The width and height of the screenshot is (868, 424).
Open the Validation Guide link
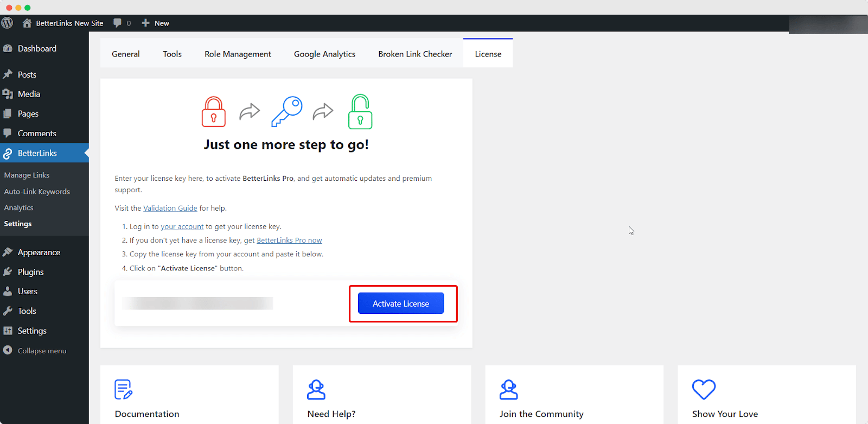(x=170, y=208)
